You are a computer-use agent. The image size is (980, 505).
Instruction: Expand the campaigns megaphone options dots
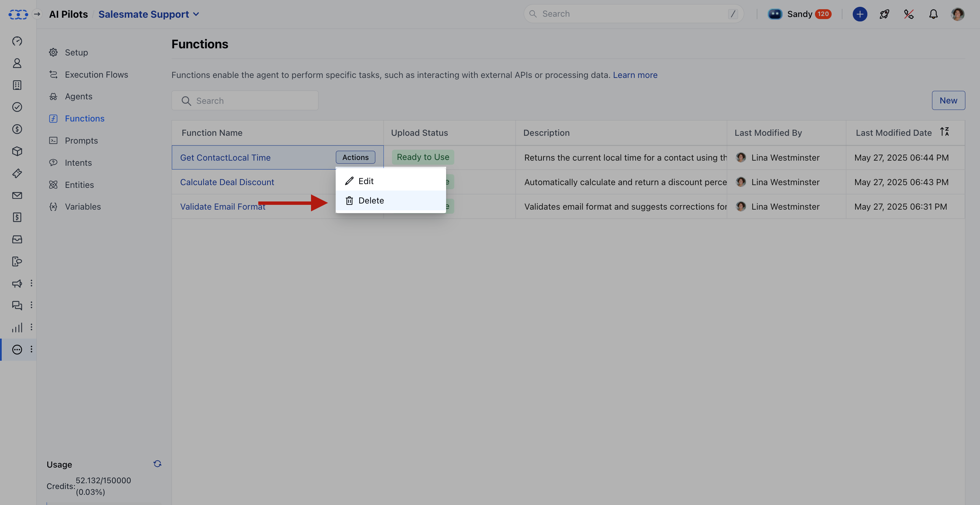coord(31,283)
